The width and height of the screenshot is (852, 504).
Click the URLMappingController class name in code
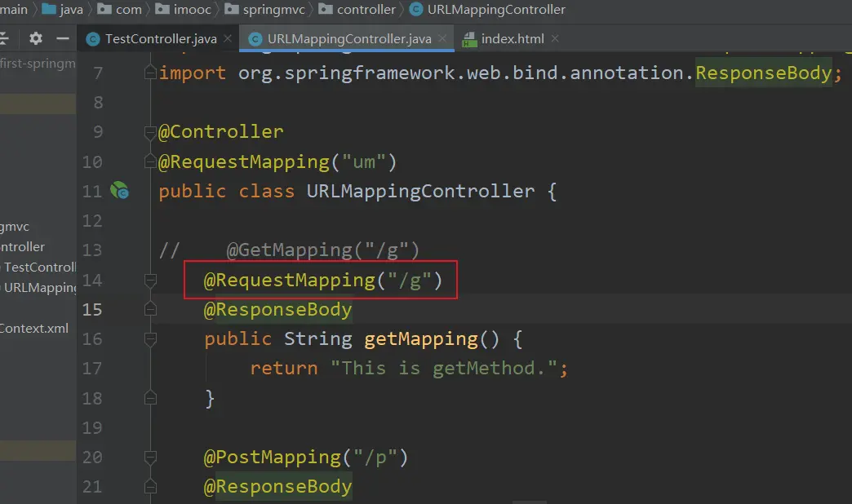[x=420, y=191]
